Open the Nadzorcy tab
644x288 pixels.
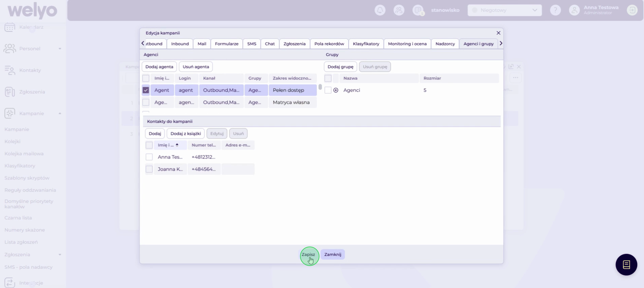point(445,44)
